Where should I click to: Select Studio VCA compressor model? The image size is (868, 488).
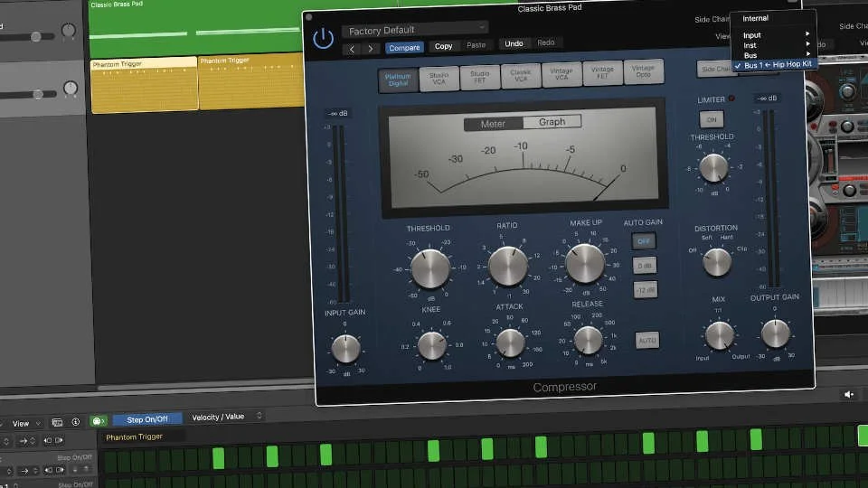click(439, 78)
